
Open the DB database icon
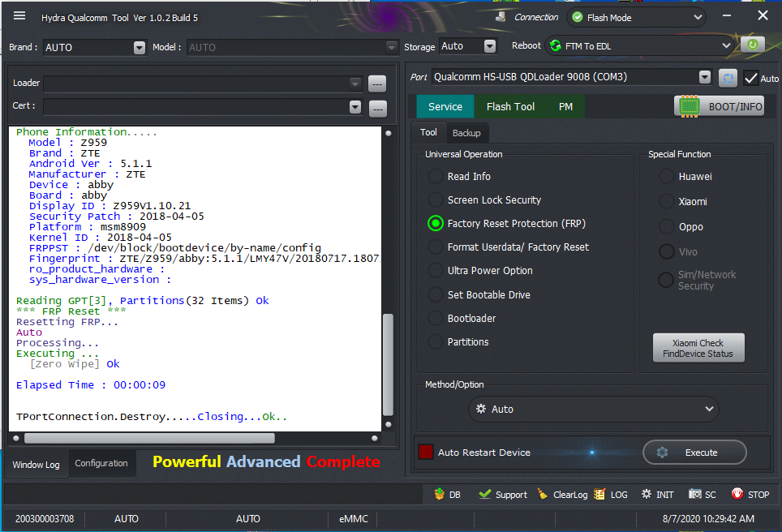(x=439, y=494)
